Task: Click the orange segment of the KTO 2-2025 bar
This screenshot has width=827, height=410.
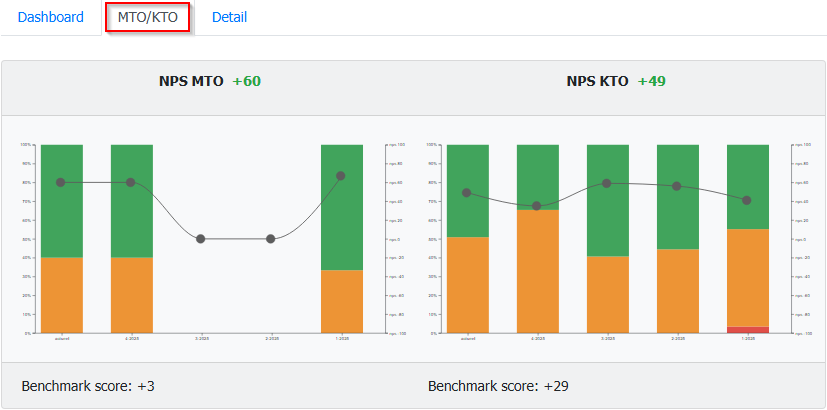Action: tap(677, 290)
